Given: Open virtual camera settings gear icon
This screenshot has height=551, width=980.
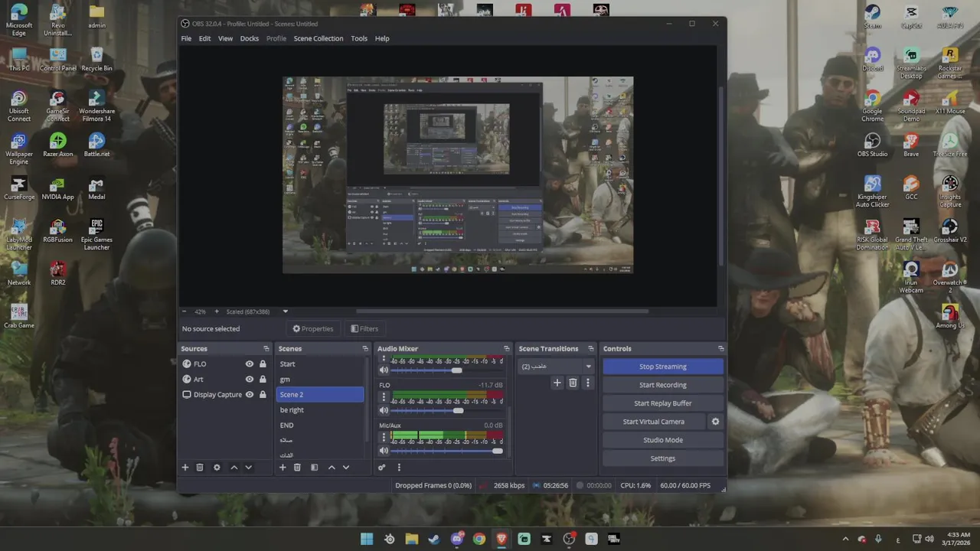Looking at the screenshot, I should pyautogui.click(x=716, y=422).
